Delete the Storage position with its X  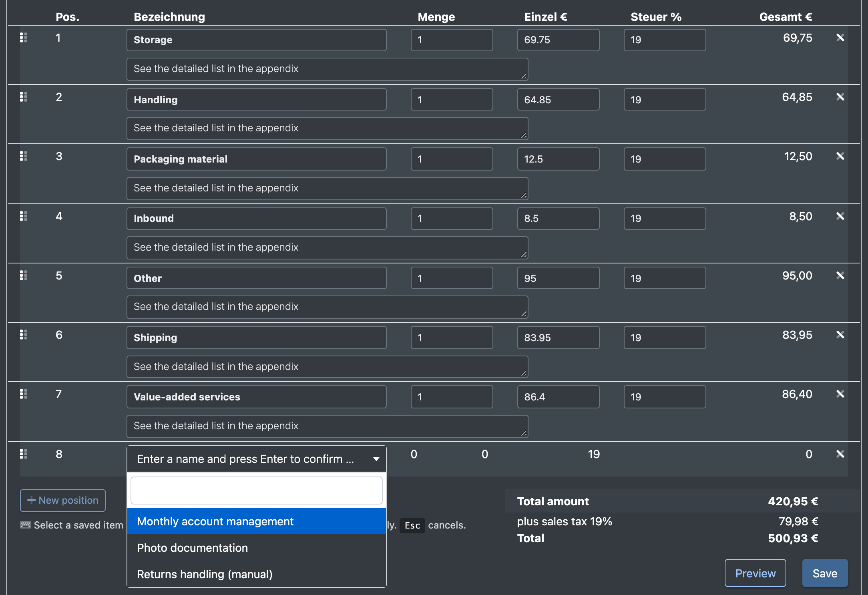coord(840,38)
